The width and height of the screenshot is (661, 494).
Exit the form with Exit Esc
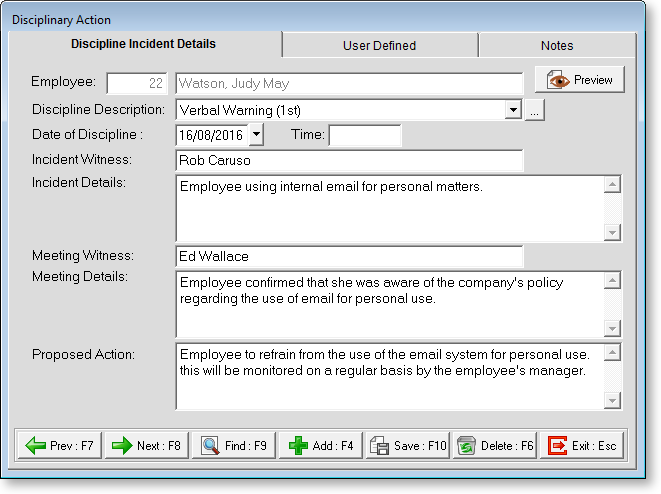(582, 446)
